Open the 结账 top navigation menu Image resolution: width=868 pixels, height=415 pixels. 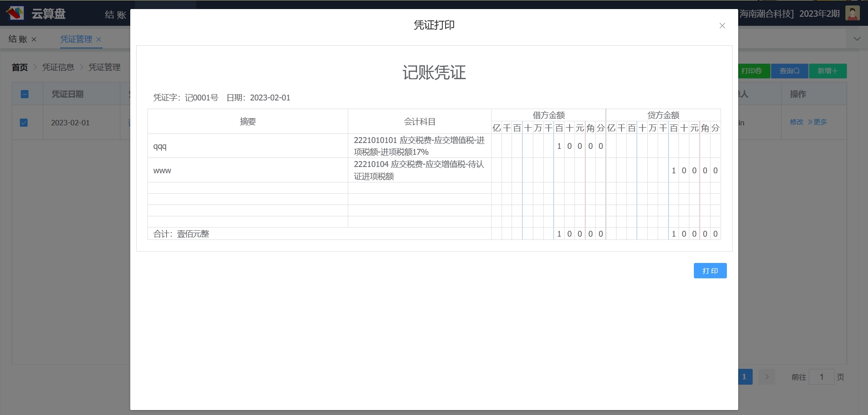(115, 15)
